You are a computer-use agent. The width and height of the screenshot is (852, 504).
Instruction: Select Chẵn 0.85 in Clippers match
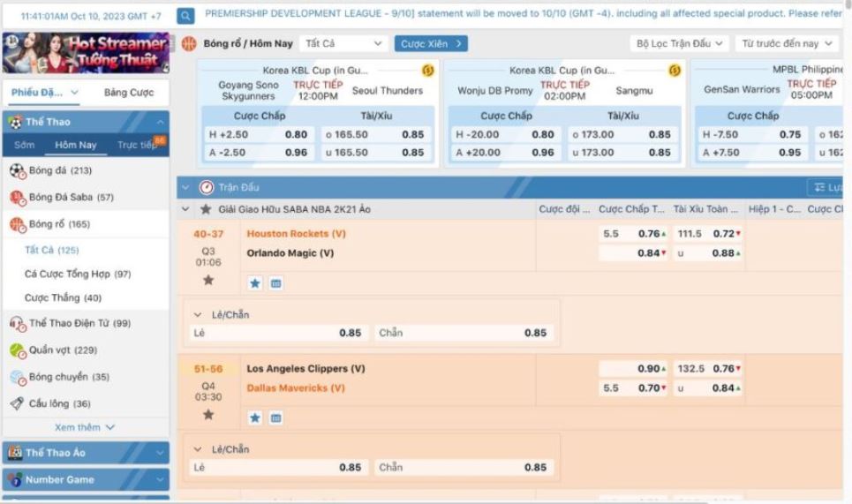(x=464, y=468)
